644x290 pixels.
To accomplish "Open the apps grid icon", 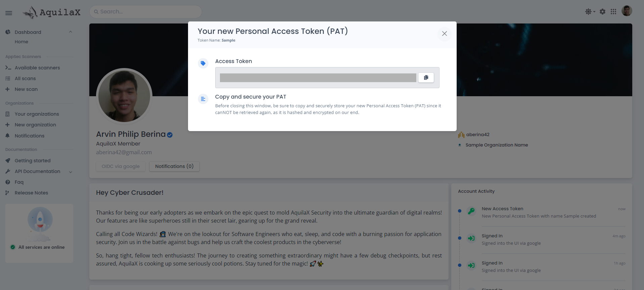I will pyautogui.click(x=613, y=12).
